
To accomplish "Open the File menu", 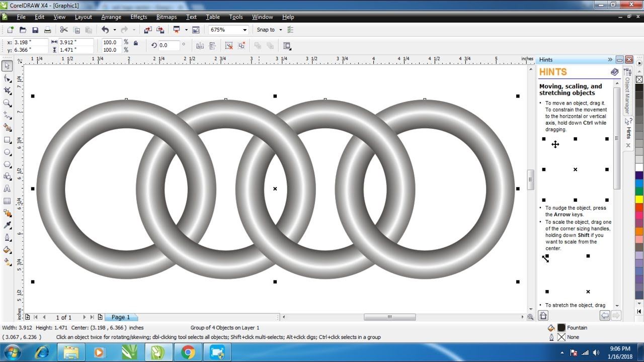I will (21, 17).
